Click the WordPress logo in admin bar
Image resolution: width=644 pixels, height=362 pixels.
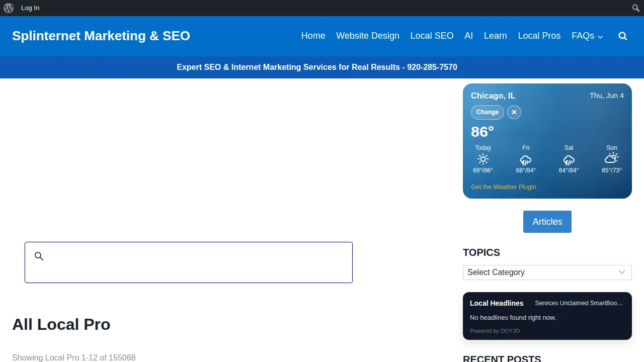[x=9, y=8]
